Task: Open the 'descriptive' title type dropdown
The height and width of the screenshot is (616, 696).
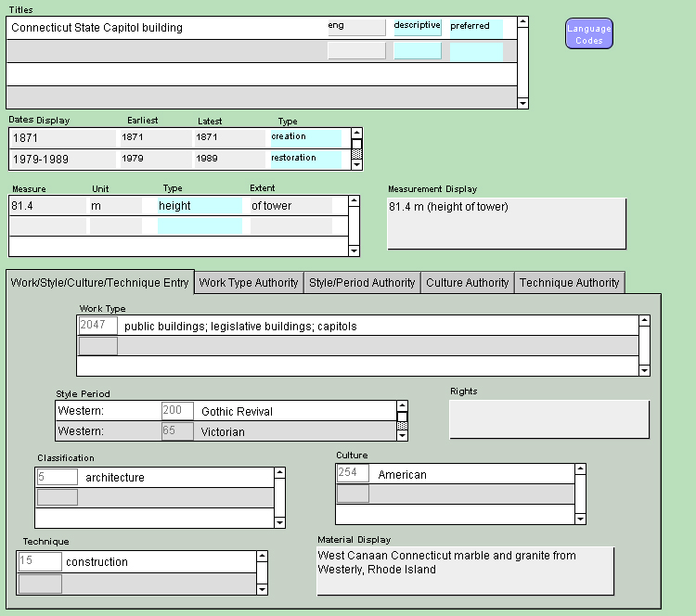Action: pos(417,27)
